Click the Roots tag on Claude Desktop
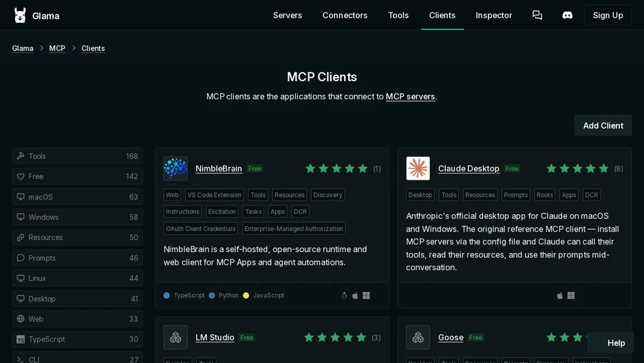 coord(545,195)
